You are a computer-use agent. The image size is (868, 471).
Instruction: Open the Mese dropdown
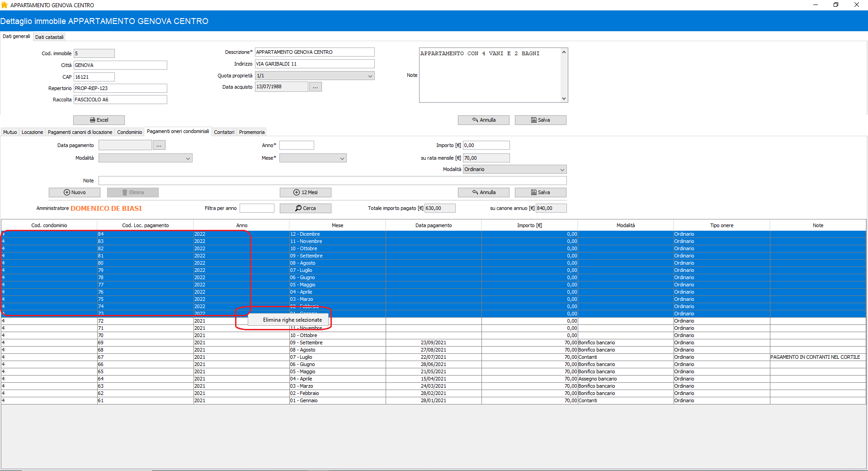click(x=342, y=158)
